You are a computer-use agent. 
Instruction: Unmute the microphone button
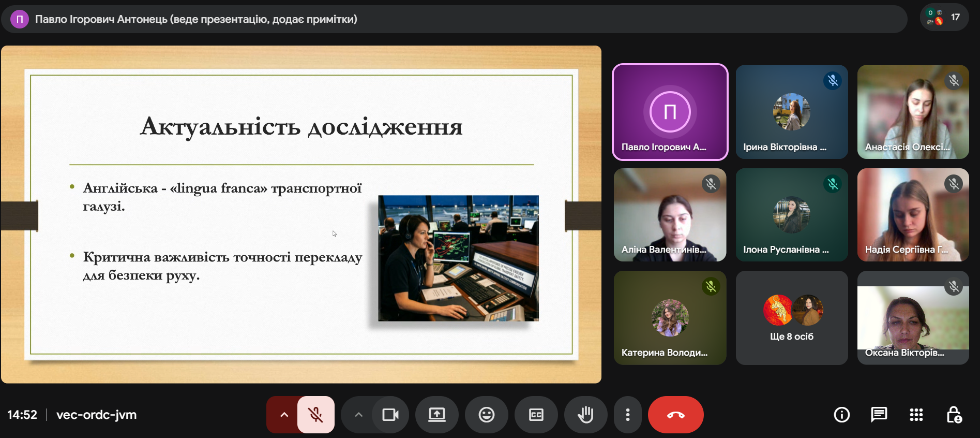pos(315,415)
